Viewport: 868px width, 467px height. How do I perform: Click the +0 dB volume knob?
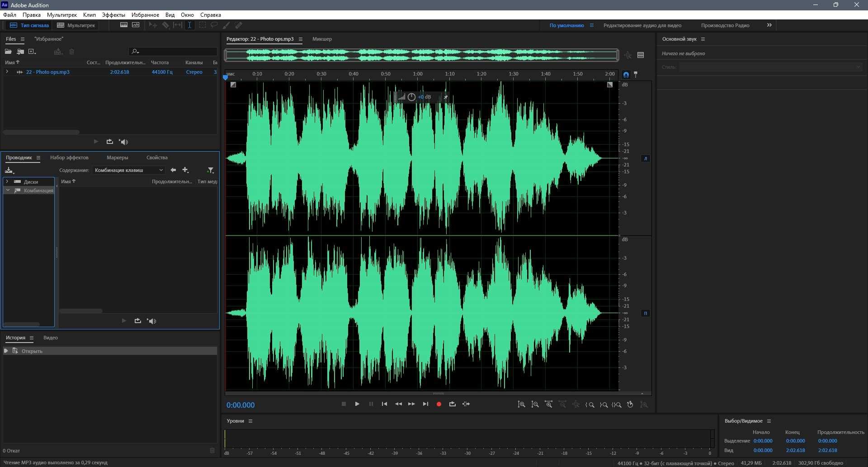pyautogui.click(x=411, y=97)
